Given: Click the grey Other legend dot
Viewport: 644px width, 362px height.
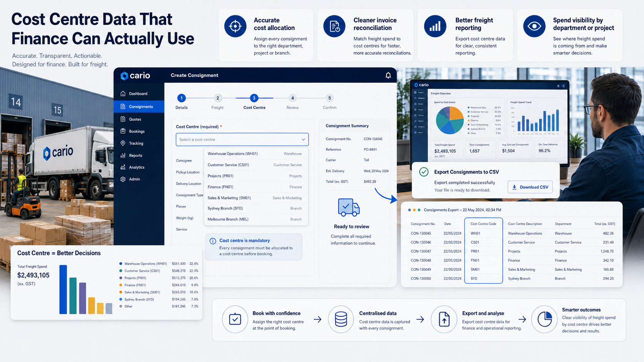Looking at the screenshot, I should 121,307.
